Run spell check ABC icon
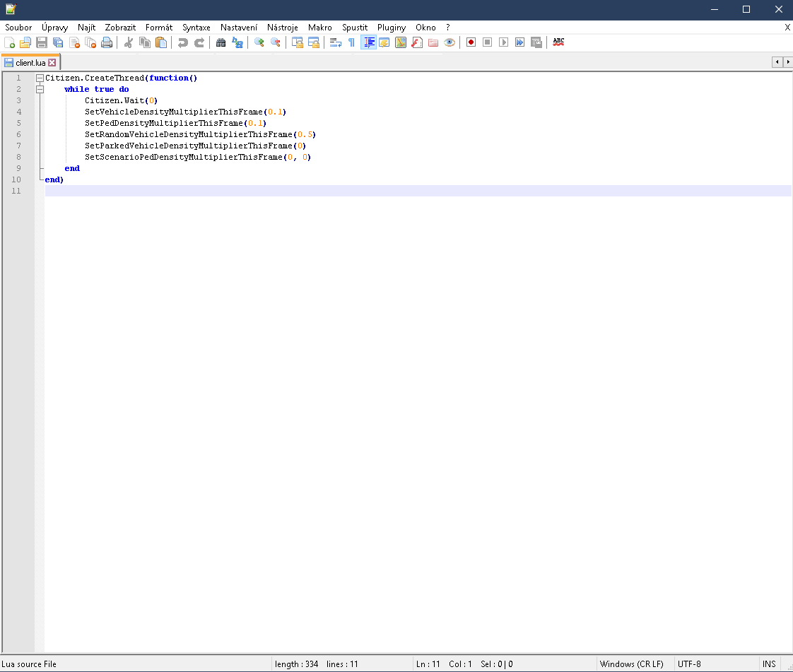 point(558,42)
